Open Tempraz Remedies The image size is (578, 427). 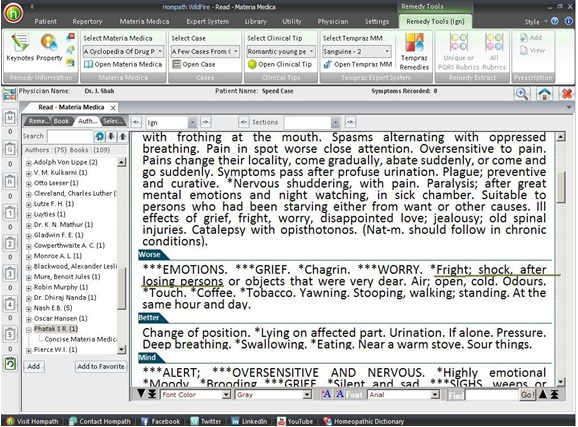pyautogui.click(x=414, y=52)
